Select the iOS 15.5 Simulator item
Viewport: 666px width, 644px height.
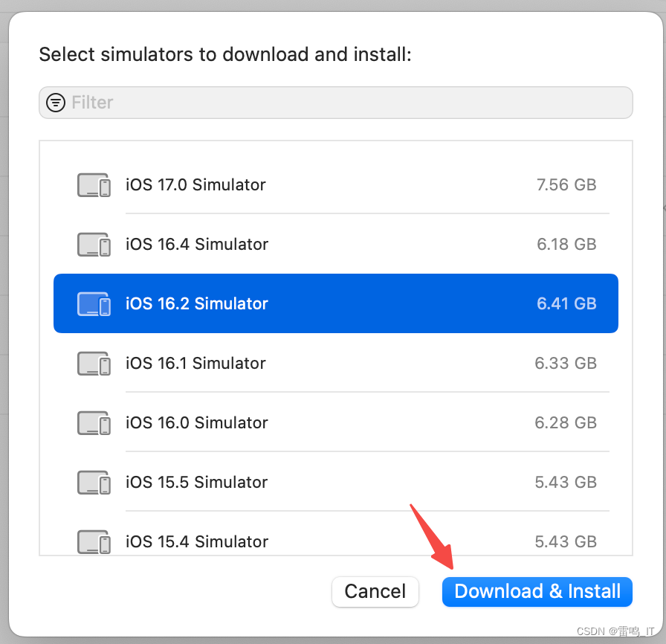[197, 483]
